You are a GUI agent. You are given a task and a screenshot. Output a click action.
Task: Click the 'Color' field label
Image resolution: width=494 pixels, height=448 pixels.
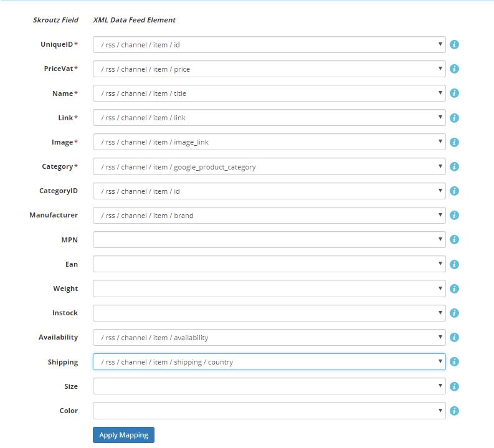tap(69, 411)
